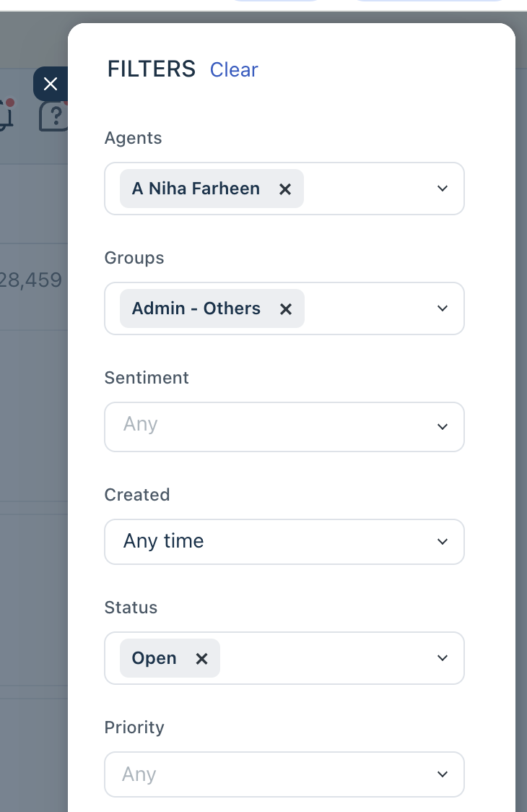527x812 pixels.
Task: Remove the Open status chip
Action: click(x=202, y=659)
